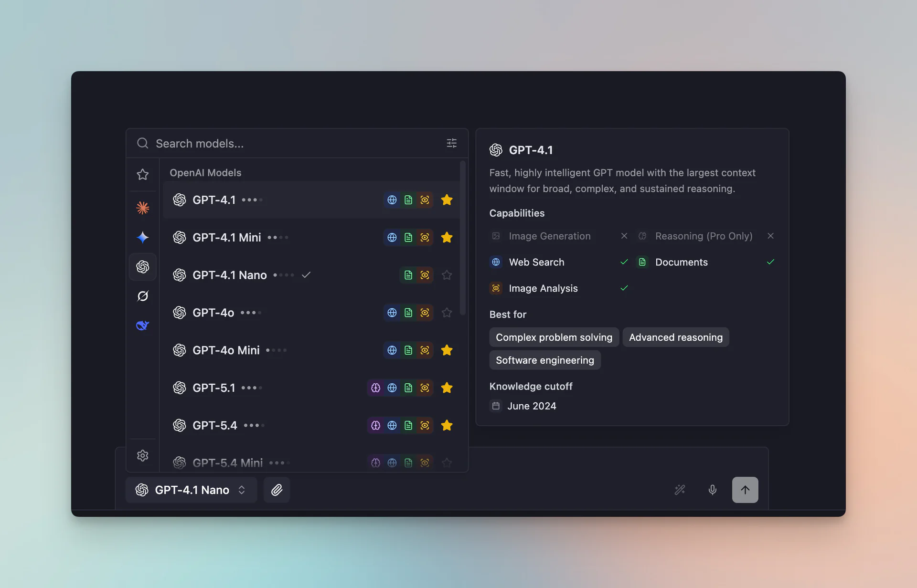The height and width of the screenshot is (588, 917).
Task: Favorite GPT-4.1 Nano with its star
Action: pos(447,275)
